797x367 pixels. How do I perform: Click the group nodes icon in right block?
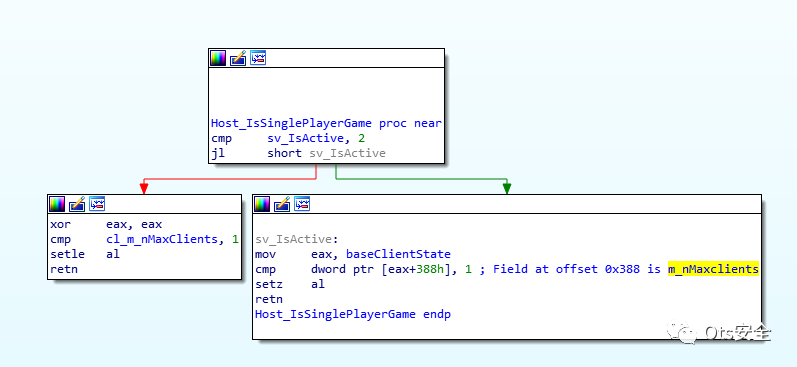(x=302, y=204)
